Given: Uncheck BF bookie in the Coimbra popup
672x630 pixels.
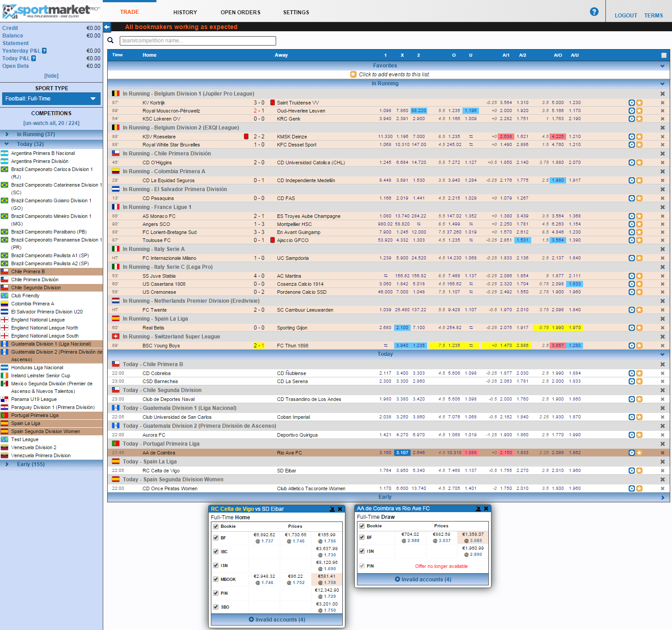Looking at the screenshot, I should [362, 538].
